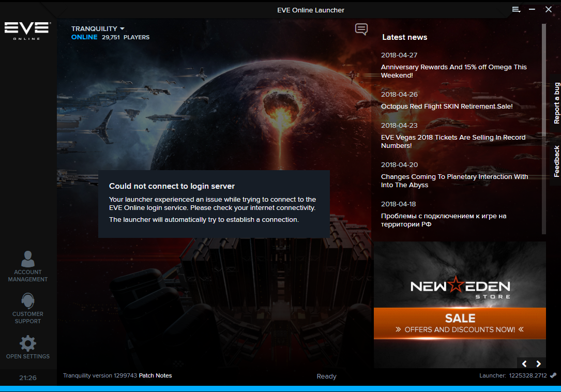This screenshot has height=392, width=561.
Task: Click the 2018-04-18 news date
Action: (x=398, y=204)
